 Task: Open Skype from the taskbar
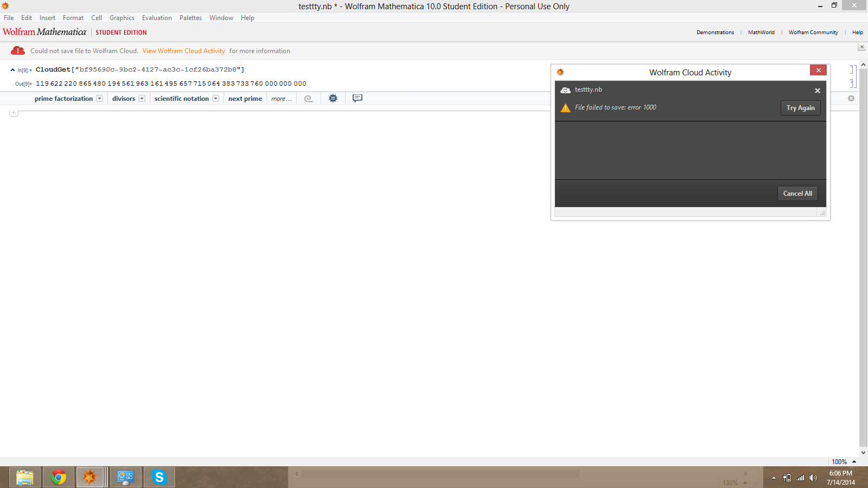point(159,477)
